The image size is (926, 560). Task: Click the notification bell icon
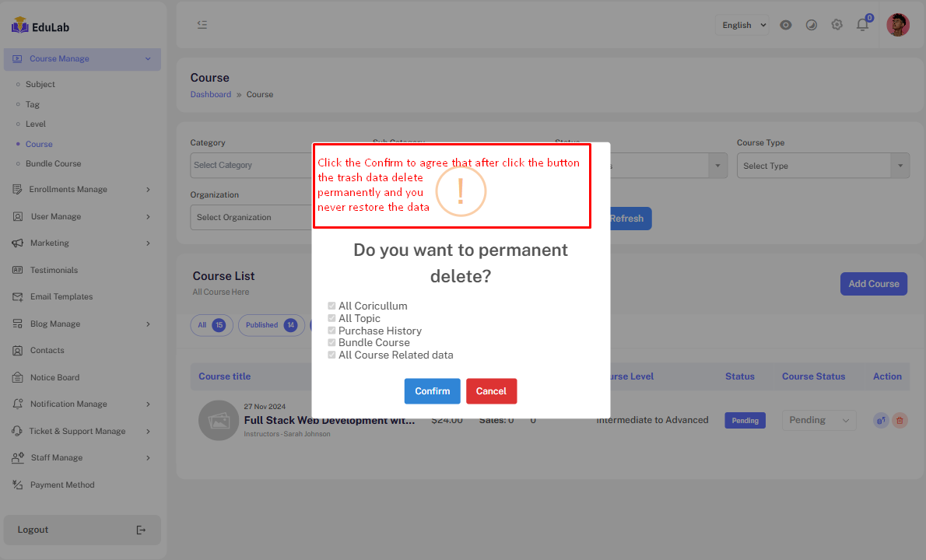point(862,25)
